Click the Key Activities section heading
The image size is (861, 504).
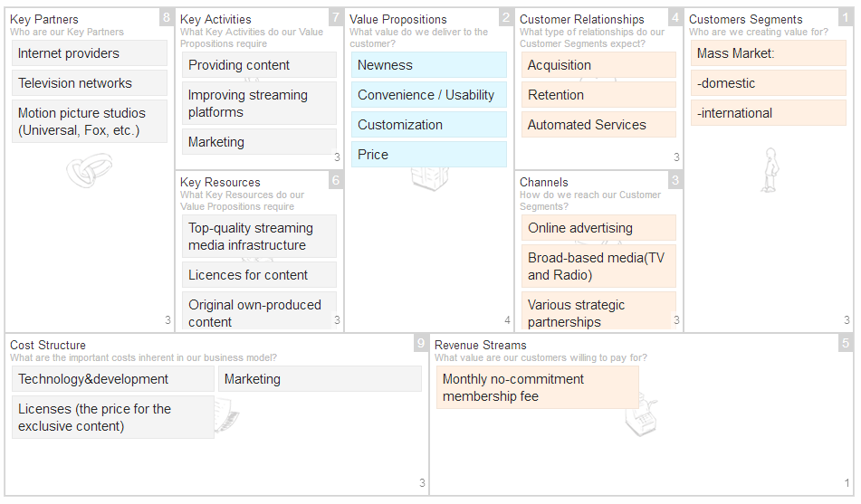pyautogui.click(x=215, y=19)
